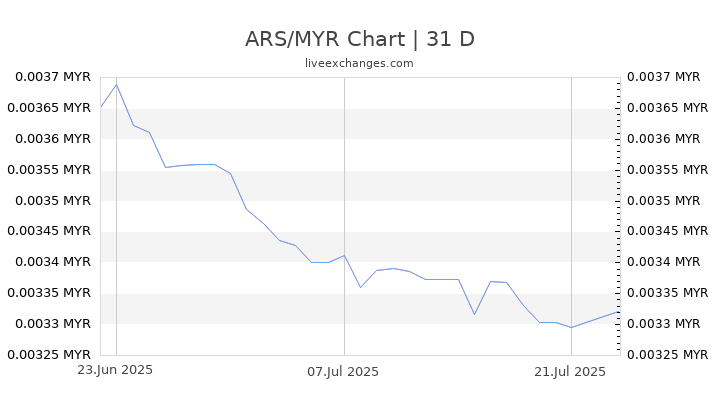Click right axis label 0.00335 MYR
720x405 pixels.
pos(668,292)
